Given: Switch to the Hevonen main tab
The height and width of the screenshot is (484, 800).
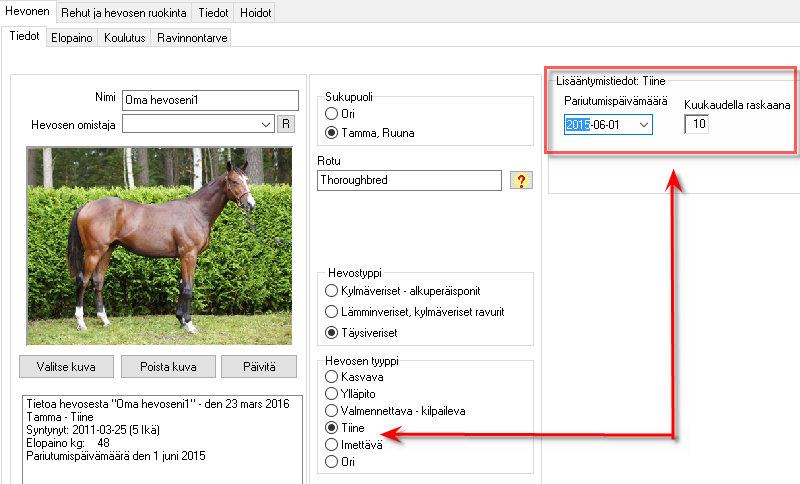Looking at the screenshot, I should 28,11.
